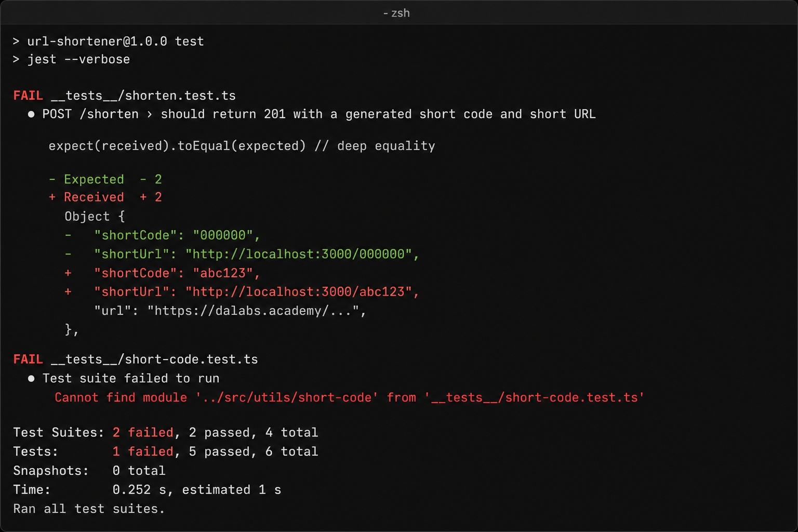Click FAIL label for short-code.test.ts
798x532 pixels.
[28, 360]
